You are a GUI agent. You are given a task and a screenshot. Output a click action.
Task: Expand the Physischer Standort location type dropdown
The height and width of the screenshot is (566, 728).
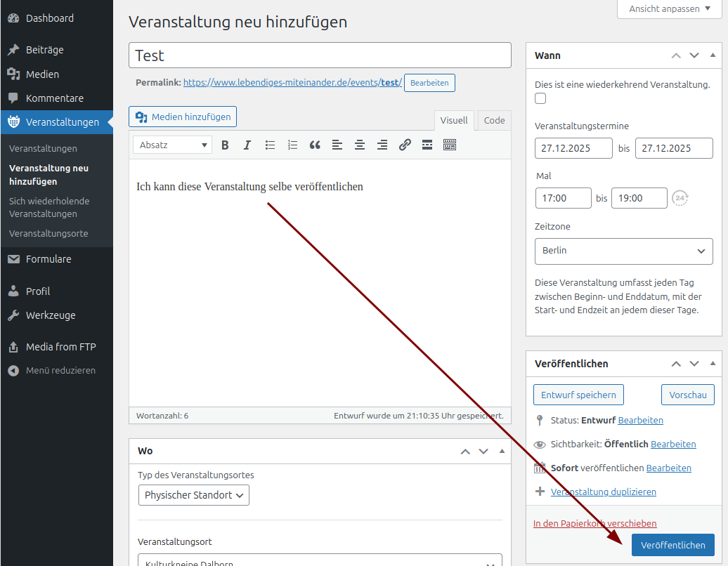193,495
